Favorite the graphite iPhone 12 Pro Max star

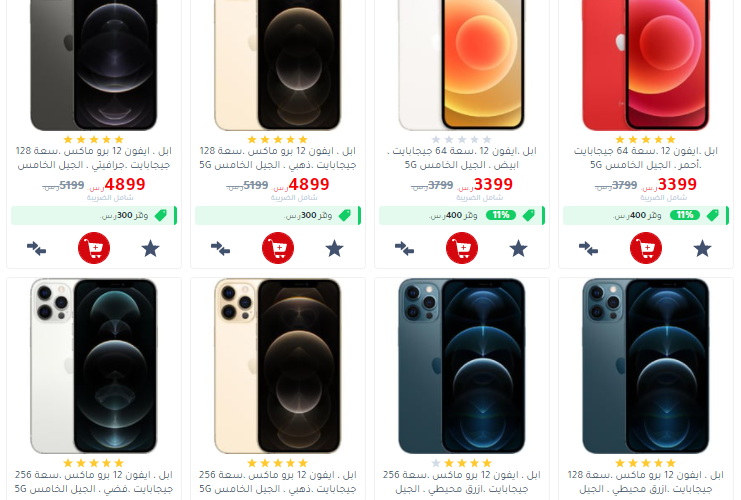pyautogui.click(x=150, y=249)
